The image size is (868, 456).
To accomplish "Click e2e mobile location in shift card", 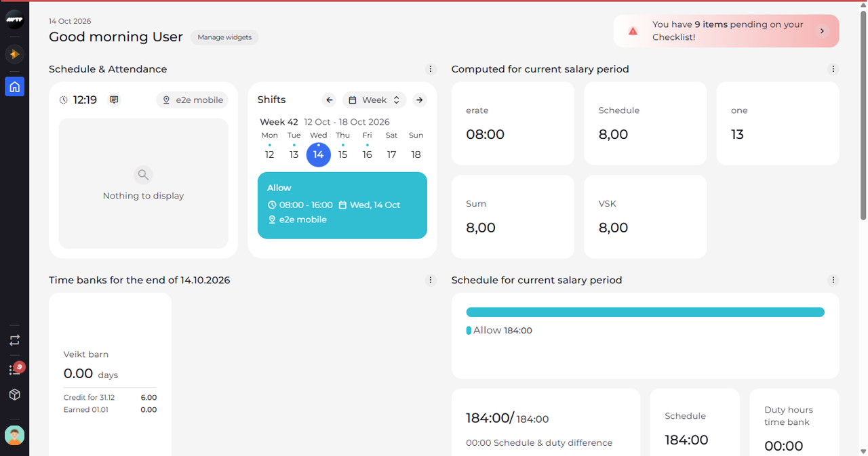I will coord(298,220).
